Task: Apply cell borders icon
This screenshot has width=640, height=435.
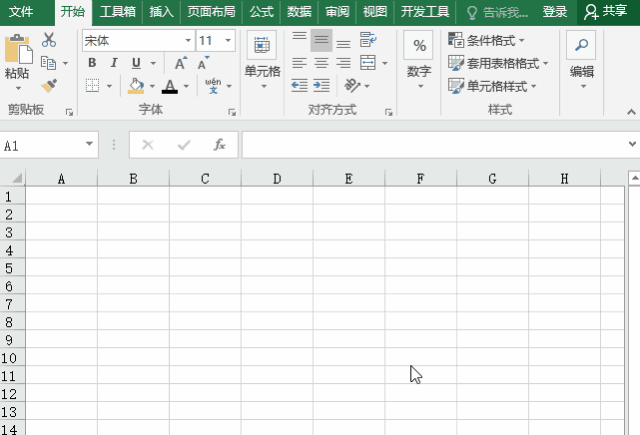Action: pos(92,86)
